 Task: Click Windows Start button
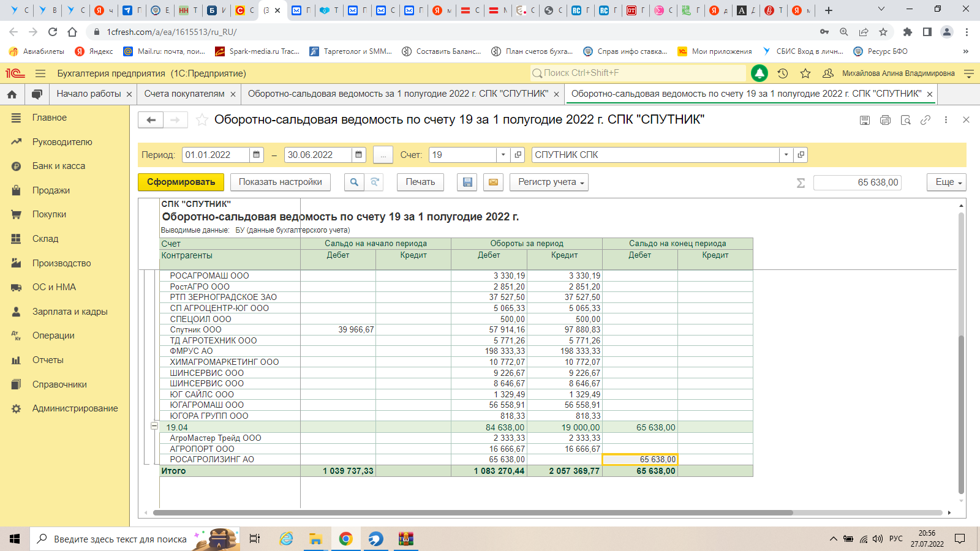point(15,539)
